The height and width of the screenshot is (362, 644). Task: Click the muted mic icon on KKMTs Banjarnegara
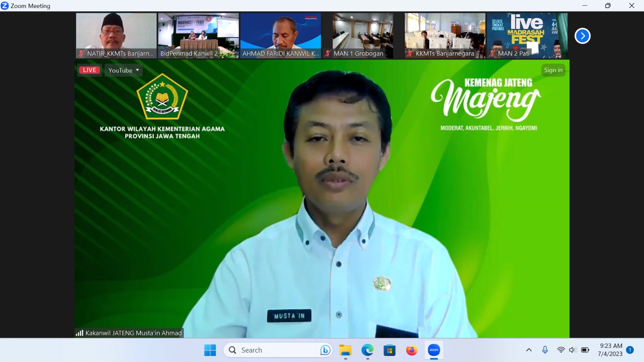[410, 53]
